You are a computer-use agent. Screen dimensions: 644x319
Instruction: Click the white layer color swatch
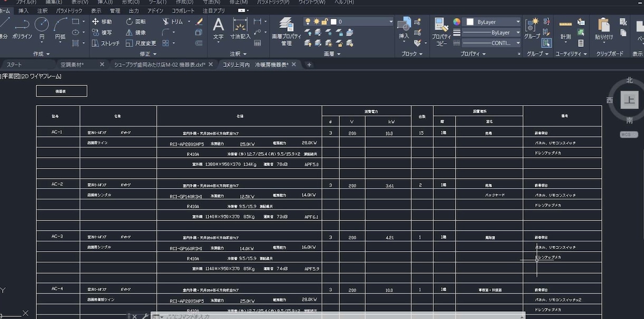click(334, 22)
